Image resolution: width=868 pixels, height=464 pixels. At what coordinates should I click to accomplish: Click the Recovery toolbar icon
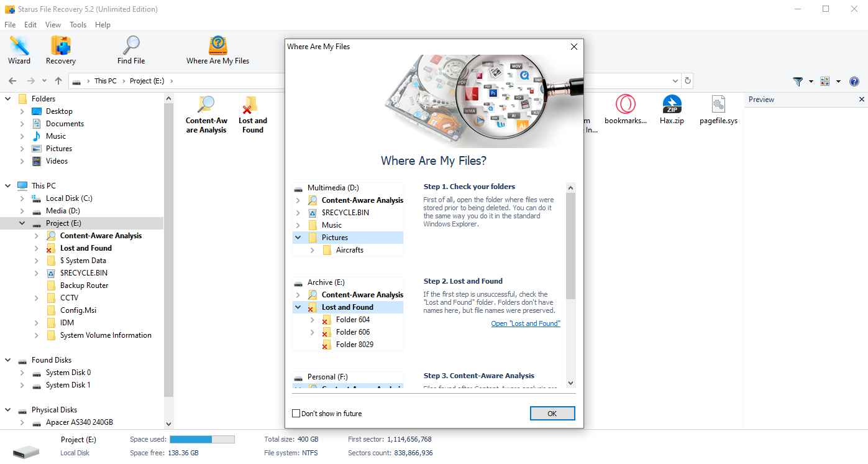pyautogui.click(x=61, y=50)
